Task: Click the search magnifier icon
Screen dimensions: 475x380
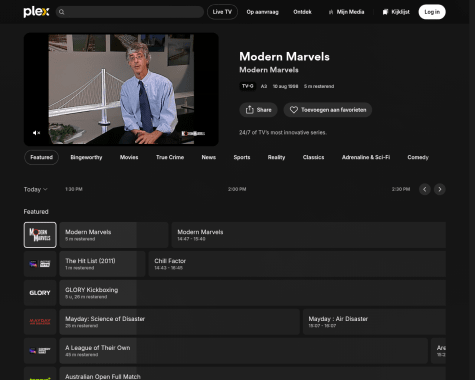Action: click(x=62, y=12)
